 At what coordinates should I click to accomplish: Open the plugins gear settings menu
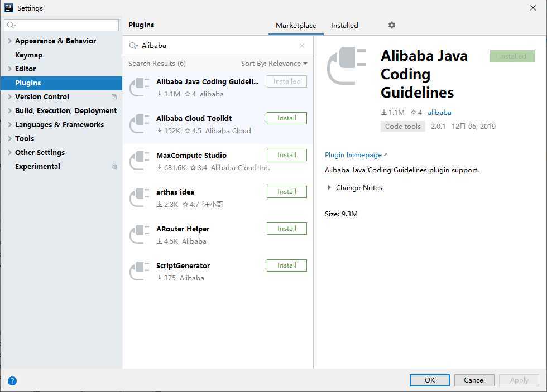point(392,25)
